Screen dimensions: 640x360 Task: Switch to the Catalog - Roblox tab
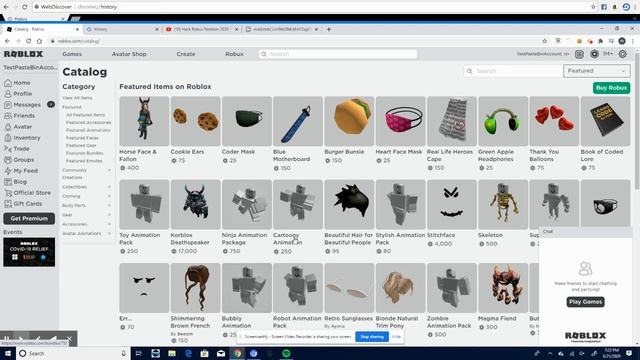pyautogui.click(x=41, y=29)
